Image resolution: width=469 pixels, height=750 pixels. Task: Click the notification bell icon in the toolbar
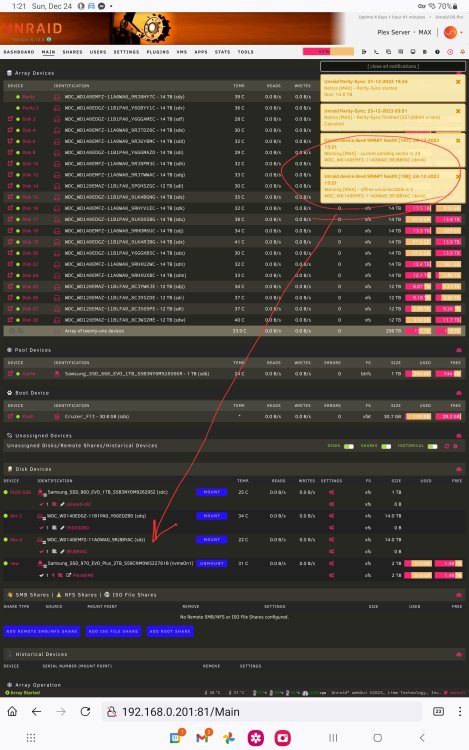pyautogui.click(x=462, y=52)
